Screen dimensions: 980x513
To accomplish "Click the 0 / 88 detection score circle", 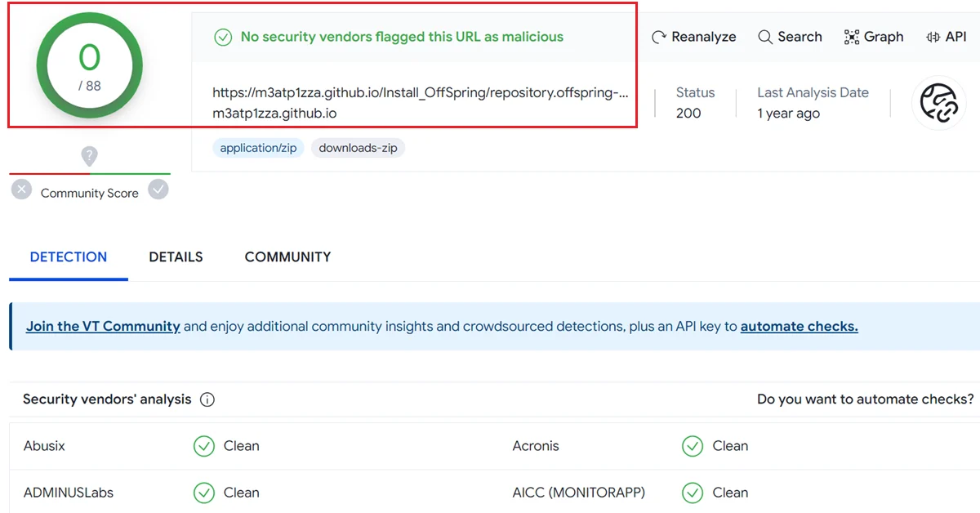I will click(90, 65).
